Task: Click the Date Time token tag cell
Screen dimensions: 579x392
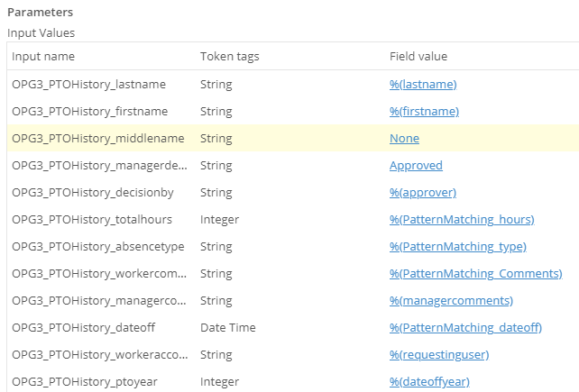Action: point(228,328)
